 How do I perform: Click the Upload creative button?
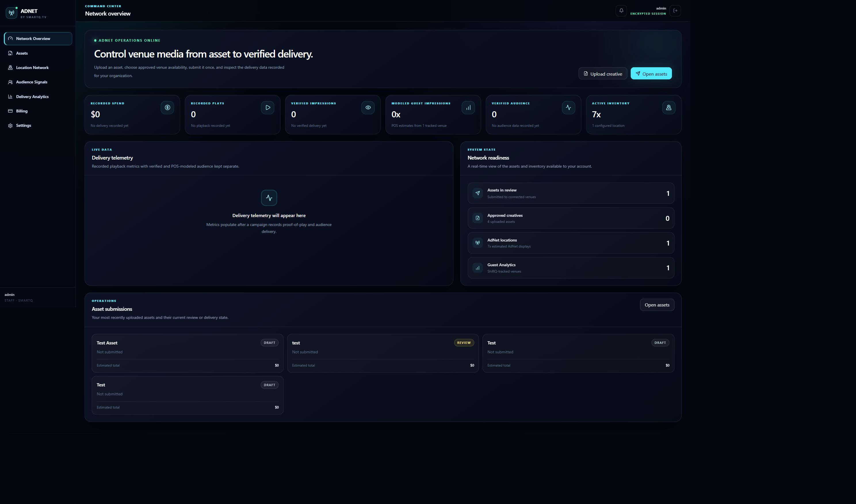(x=603, y=74)
